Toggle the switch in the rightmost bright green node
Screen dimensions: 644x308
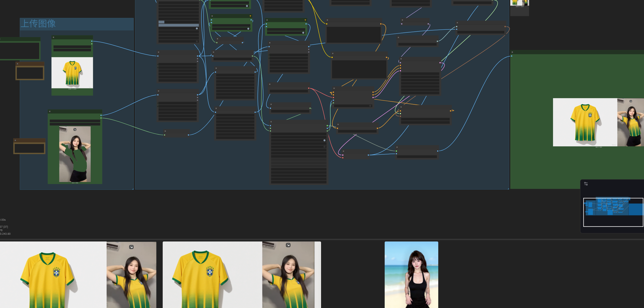click(x=303, y=33)
